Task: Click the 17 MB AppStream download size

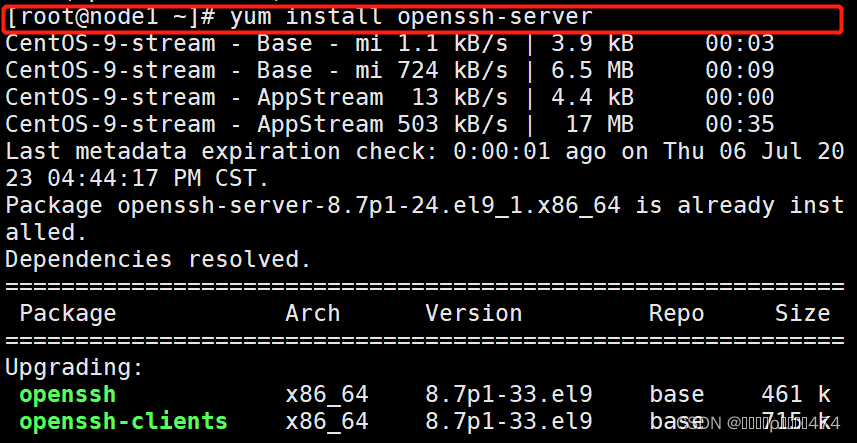Action: pos(600,125)
